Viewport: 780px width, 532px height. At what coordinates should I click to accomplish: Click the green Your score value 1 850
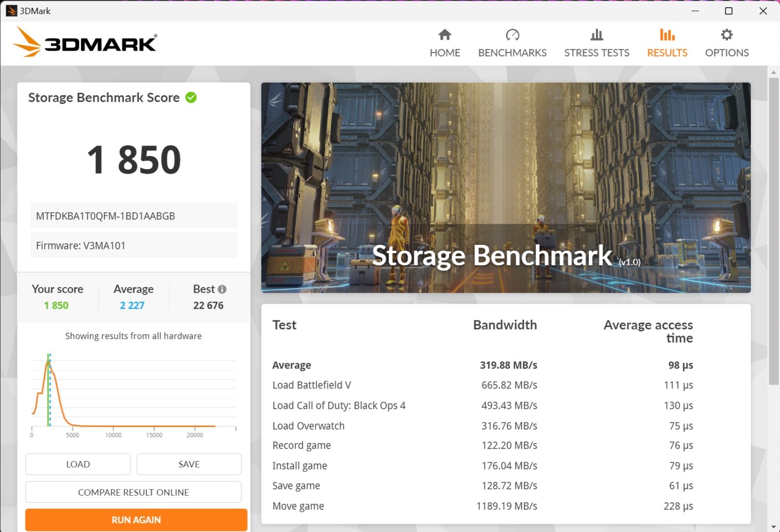pos(56,305)
